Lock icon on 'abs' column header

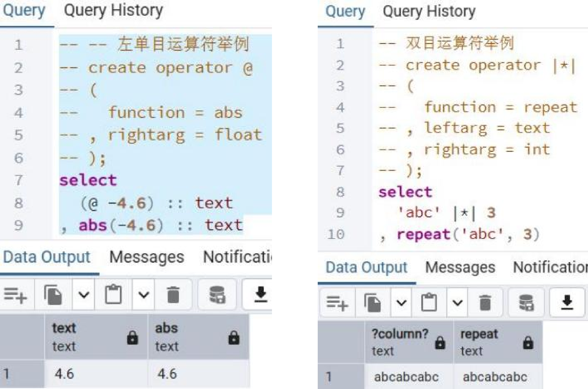[234, 338]
